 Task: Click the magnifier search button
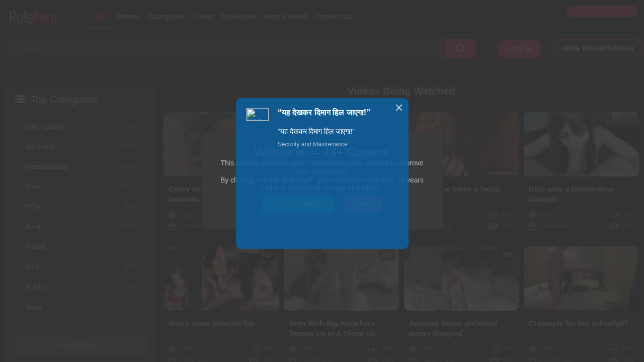coord(460,48)
